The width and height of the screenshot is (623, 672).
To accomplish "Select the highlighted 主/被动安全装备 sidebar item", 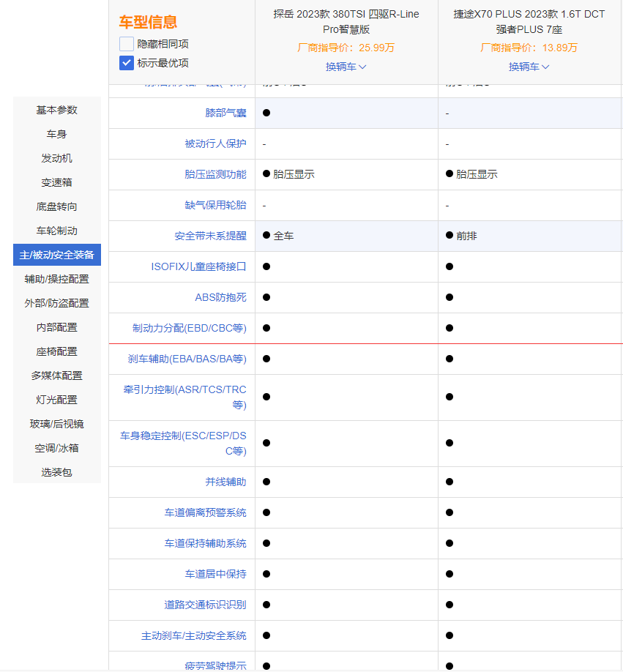I will click(57, 255).
